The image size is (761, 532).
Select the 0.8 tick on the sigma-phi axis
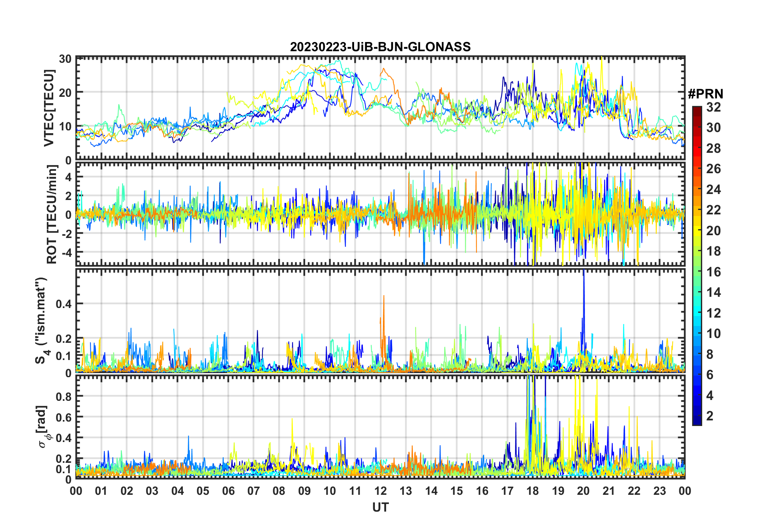pyautogui.click(x=64, y=397)
